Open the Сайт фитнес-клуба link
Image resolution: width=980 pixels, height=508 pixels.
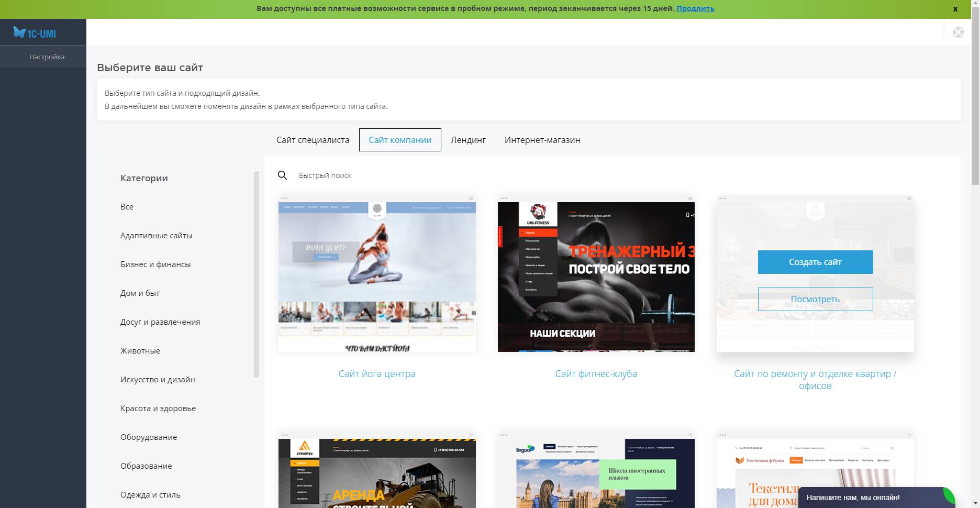(x=596, y=373)
